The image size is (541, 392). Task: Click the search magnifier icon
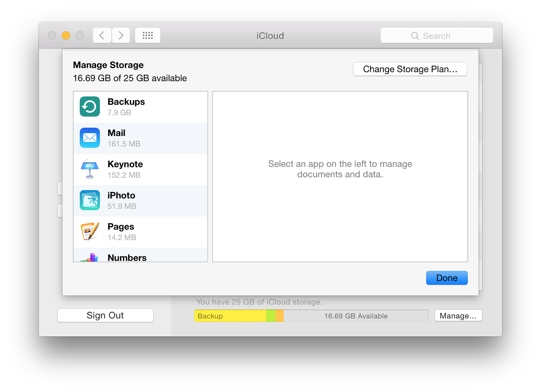pos(415,36)
